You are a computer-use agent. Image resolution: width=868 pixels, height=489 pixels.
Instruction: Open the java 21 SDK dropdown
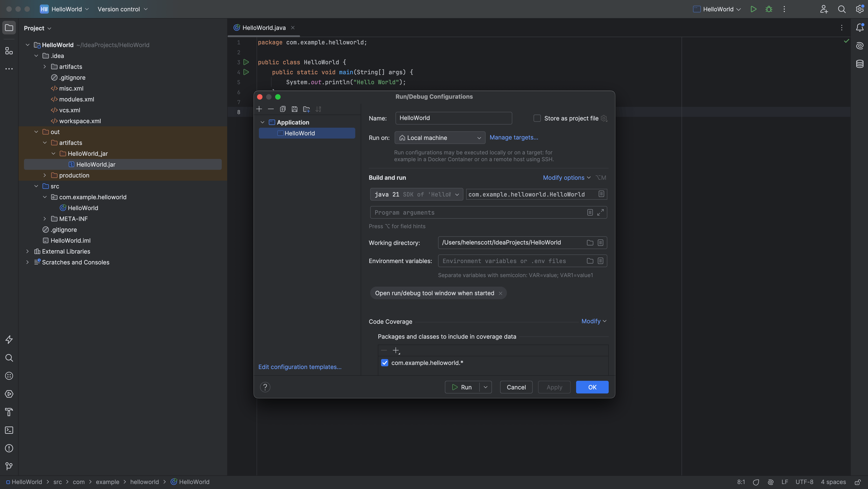417,194
